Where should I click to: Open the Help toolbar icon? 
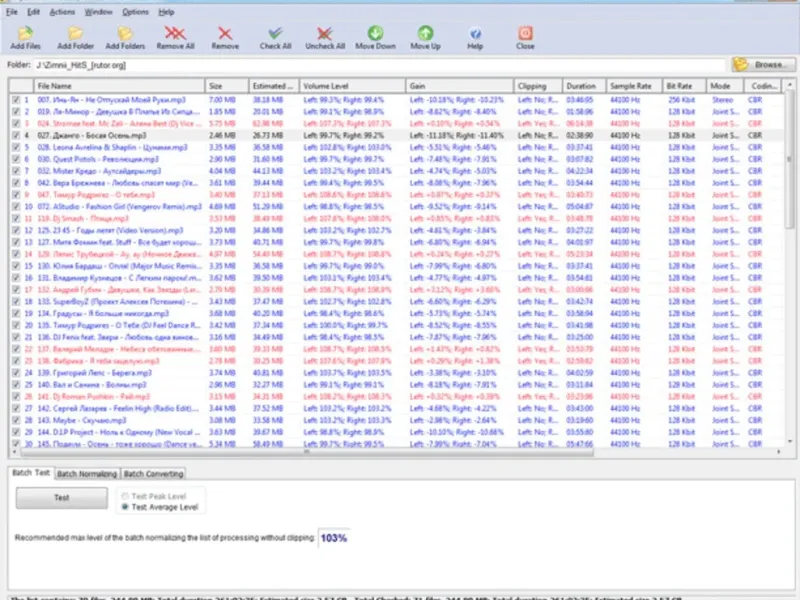(475, 34)
